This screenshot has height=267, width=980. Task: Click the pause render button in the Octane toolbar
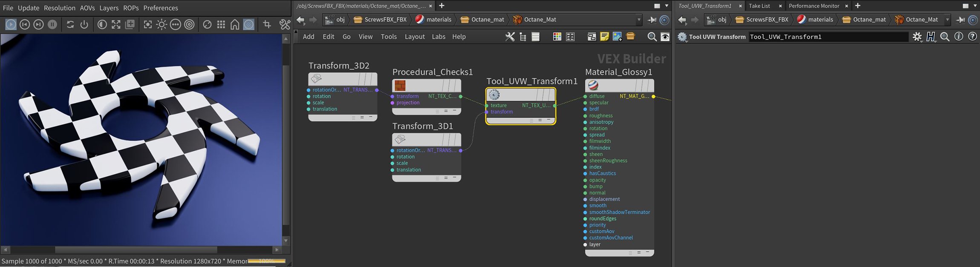coord(52,25)
